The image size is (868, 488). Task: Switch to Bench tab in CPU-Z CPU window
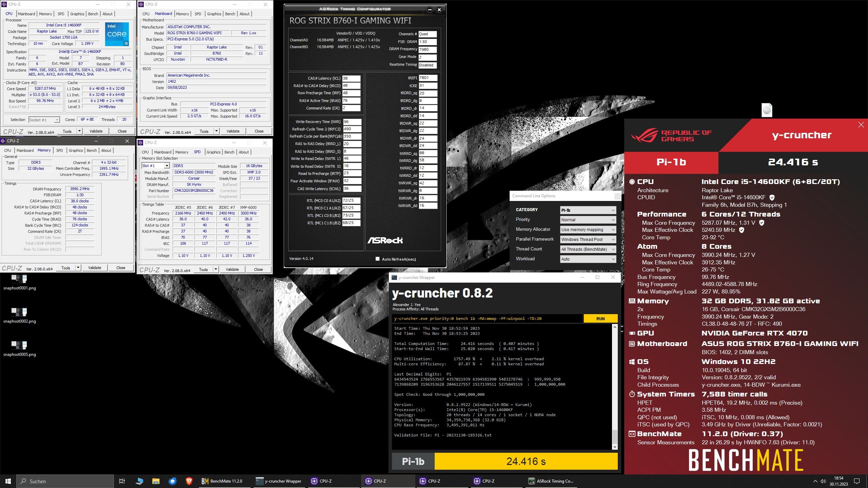coord(93,14)
